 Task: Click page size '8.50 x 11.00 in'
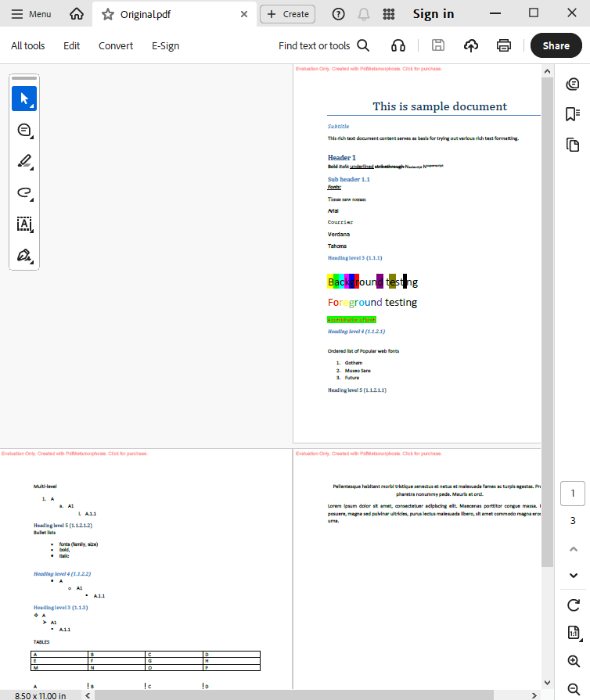point(40,695)
